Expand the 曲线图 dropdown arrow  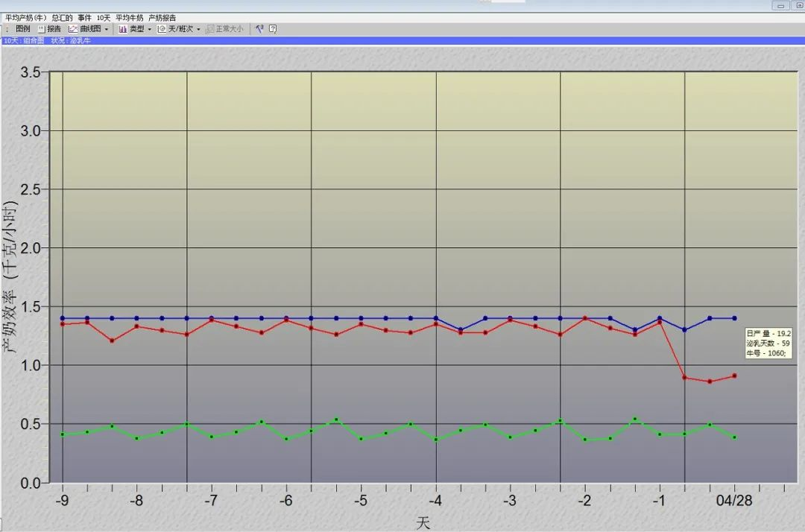click(x=107, y=29)
